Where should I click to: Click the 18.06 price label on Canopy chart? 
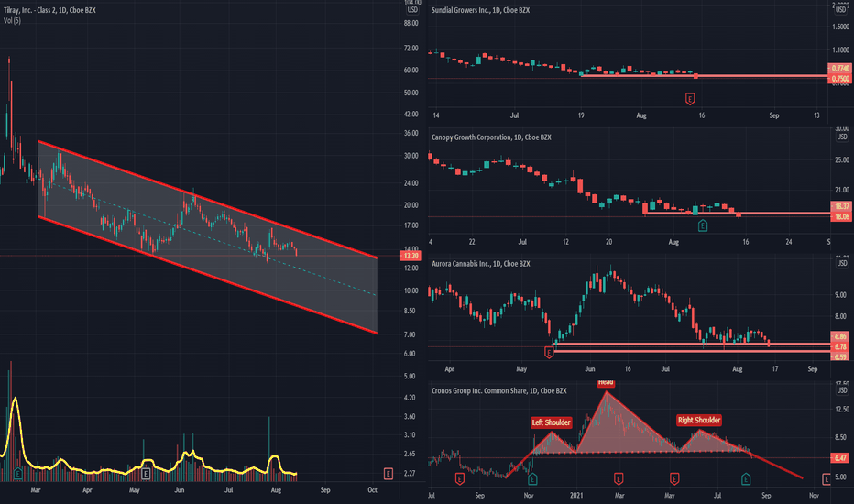click(x=841, y=216)
